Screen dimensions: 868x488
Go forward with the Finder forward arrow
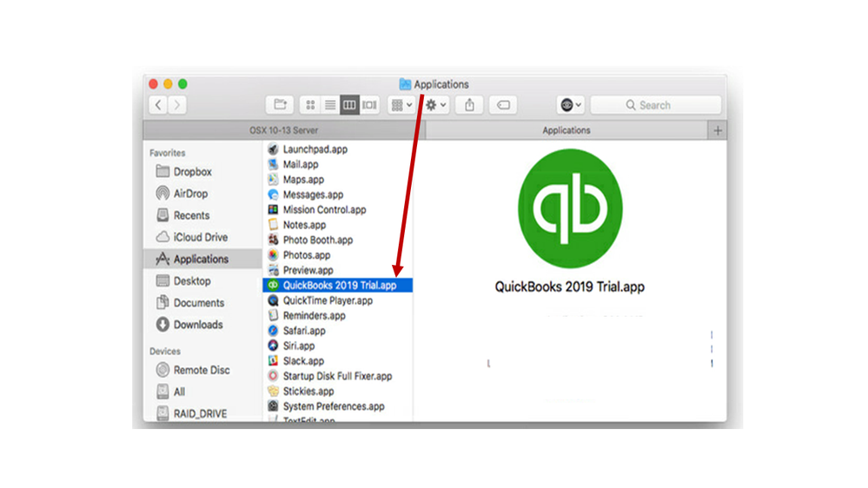(x=177, y=104)
